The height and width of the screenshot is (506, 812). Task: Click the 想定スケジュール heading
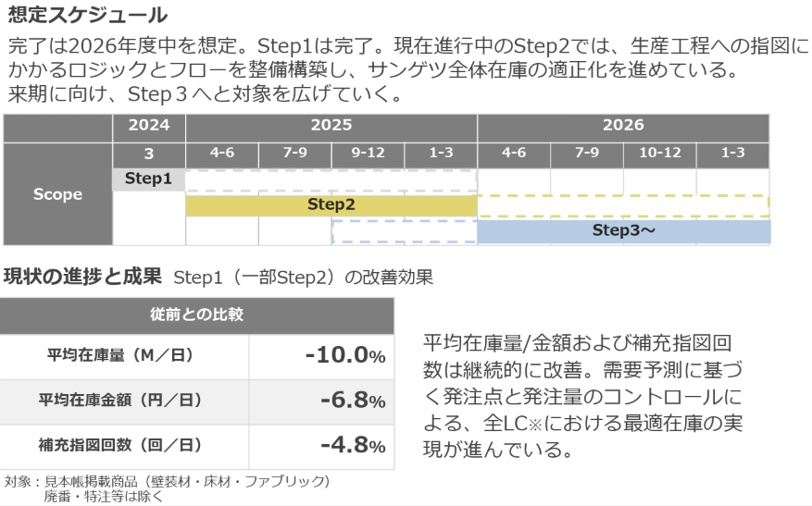88,15
